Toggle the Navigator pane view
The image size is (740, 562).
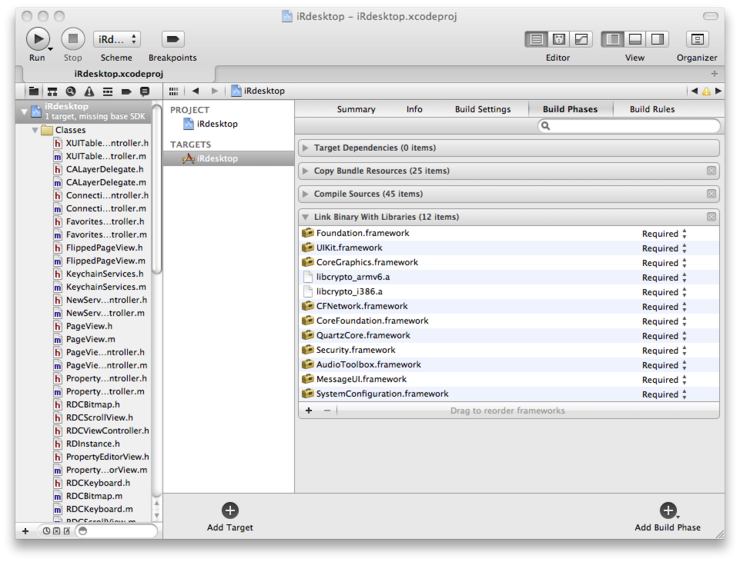613,39
